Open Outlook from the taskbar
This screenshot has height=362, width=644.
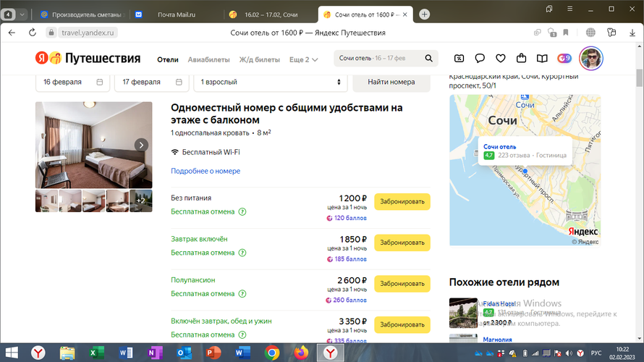185,353
